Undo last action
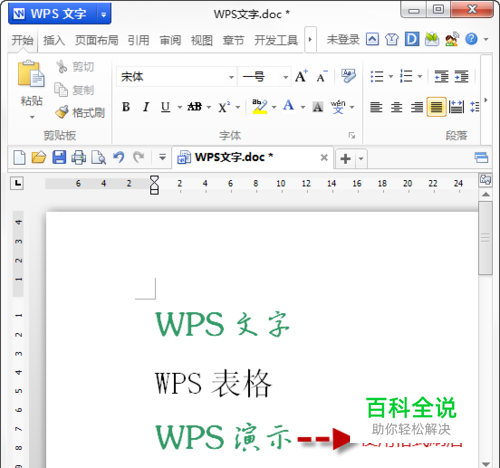 (x=119, y=157)
